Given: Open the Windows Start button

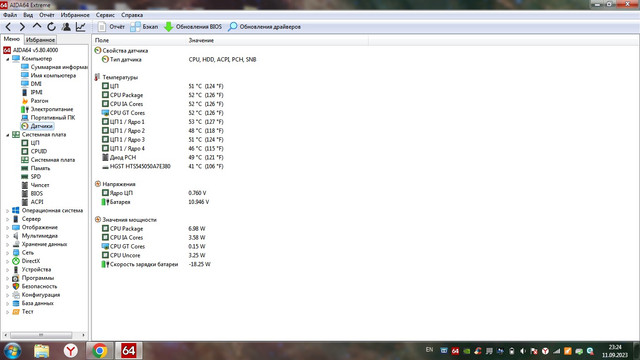Looking at the screenshot, I should tap(12, 351).
